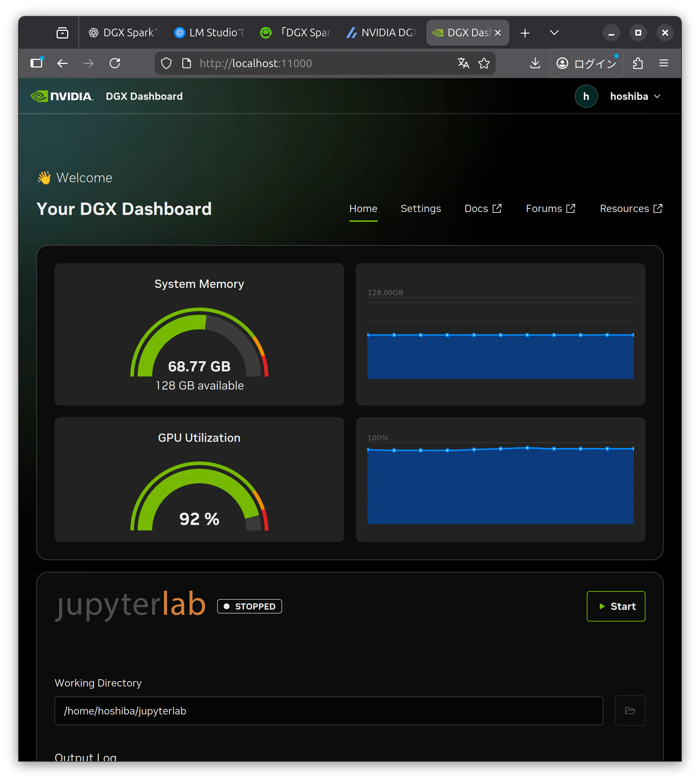Open the Resources external link
700x782 pixels.
coord(631,208)
